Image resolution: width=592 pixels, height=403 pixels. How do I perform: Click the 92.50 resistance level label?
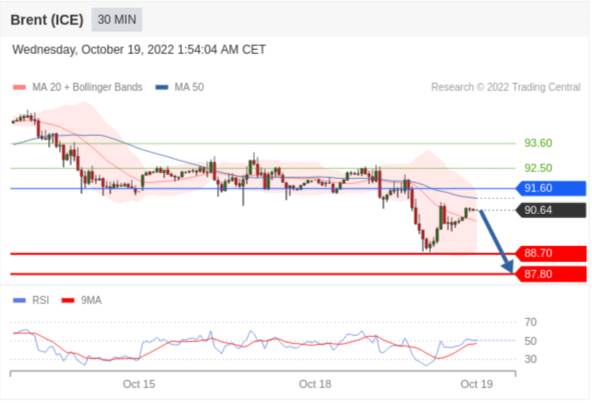[538, 168]
